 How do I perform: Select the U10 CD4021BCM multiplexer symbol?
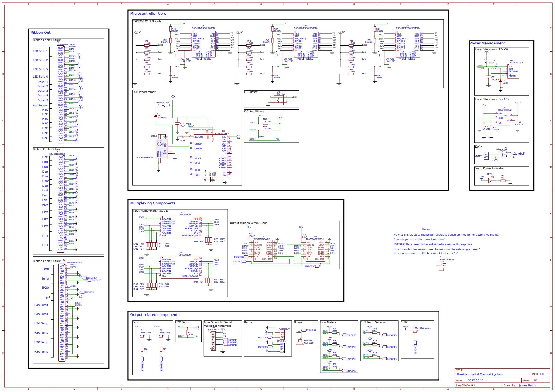pos(180,227)
